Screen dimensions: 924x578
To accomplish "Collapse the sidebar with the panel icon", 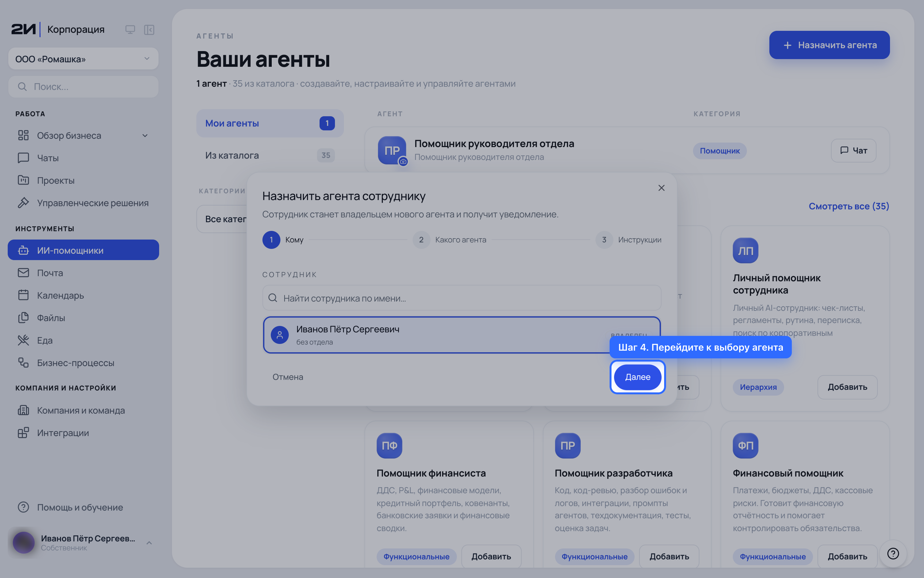I will pos(149,30).
